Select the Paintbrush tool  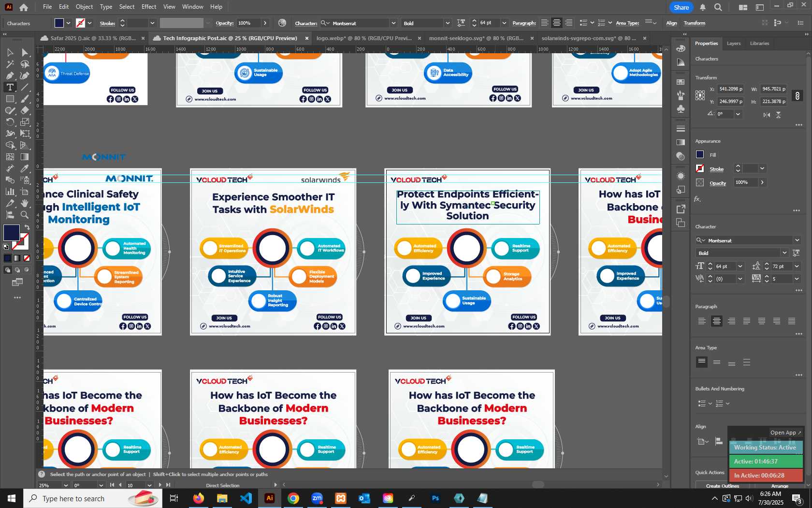[25, 99]
